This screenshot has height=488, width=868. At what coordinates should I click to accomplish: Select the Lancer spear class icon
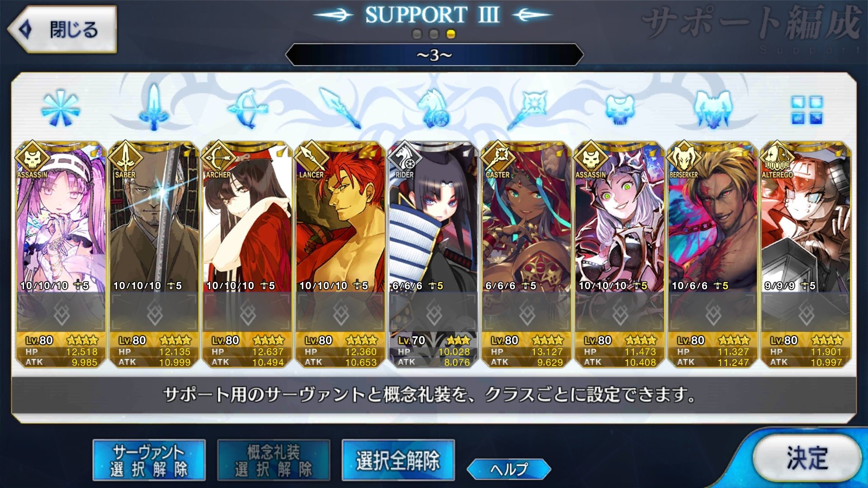[340, 108]
